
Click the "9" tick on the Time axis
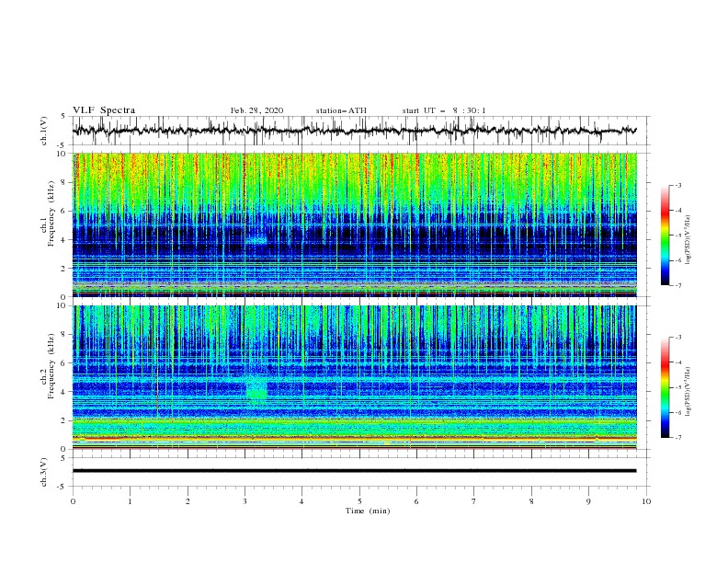tap(588, 501)
